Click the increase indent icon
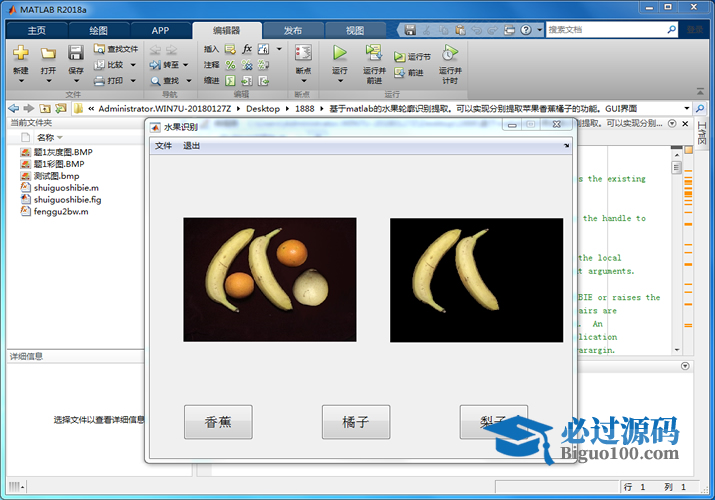The width and height of the screenshot is (715, 500). coord(247,81)
